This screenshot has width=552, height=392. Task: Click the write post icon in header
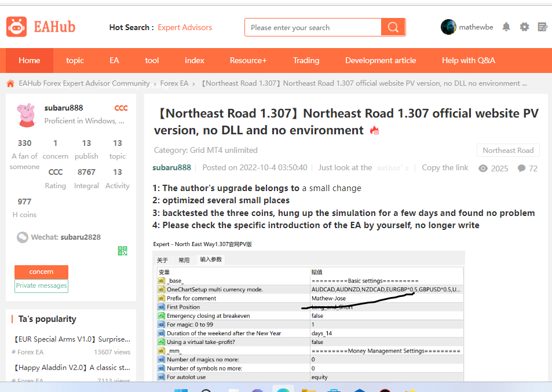pyautogui.click(x=543, y=27)
